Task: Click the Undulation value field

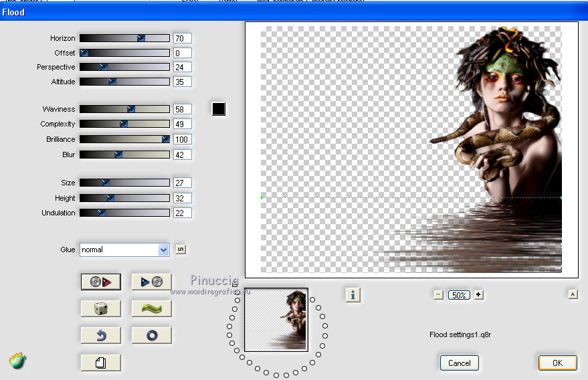Action: (x=183, y=213)
